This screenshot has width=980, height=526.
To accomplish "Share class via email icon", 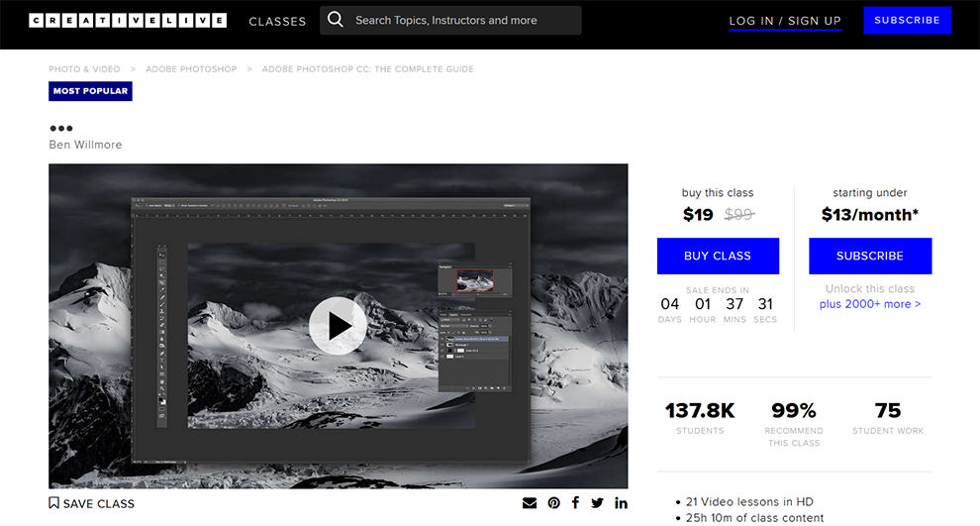I will [x=530, y=503].
